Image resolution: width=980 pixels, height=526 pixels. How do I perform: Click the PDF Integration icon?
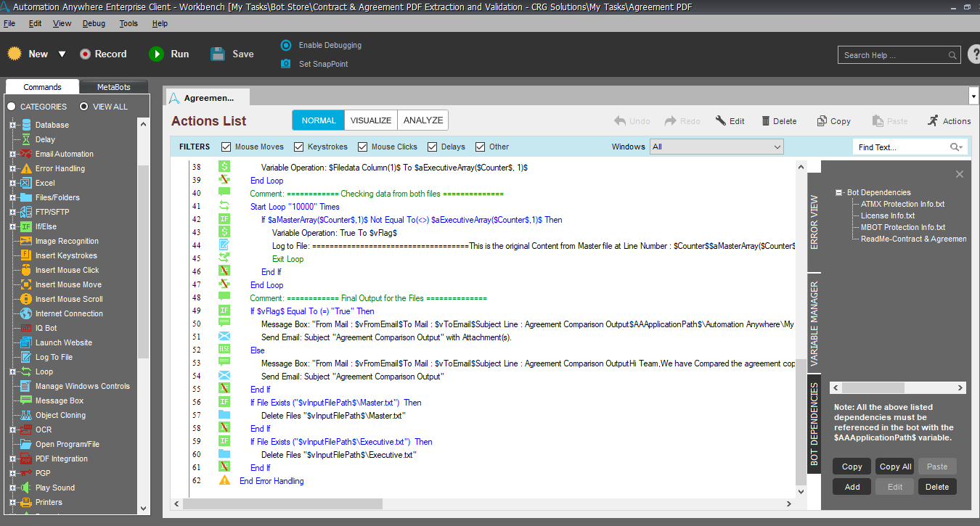click(26, 459)
